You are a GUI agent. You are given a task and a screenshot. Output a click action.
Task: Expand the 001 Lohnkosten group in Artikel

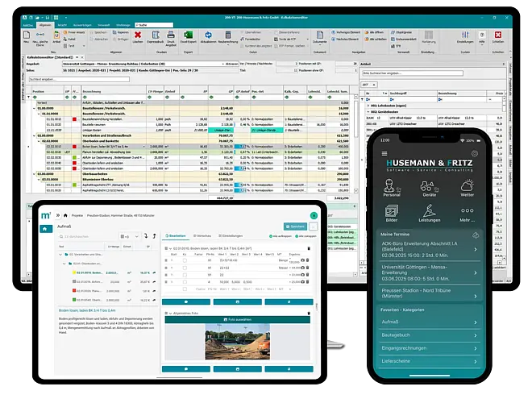[368, 106]
